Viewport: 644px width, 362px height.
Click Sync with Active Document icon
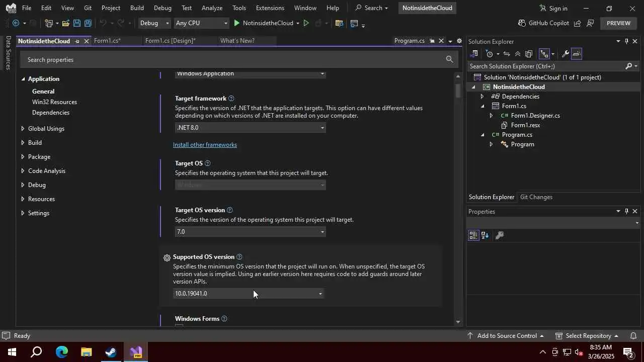507,54
